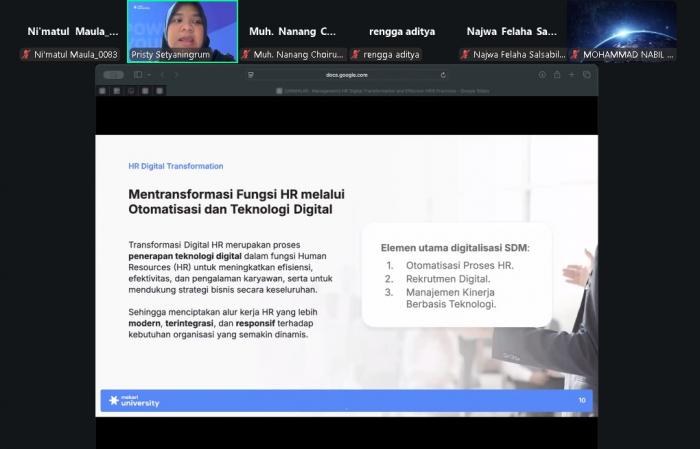This screenshot has height=449, width=700.
Task: Click the "HR Digital Transformation" slide label
Action: (x=175, y=166)
